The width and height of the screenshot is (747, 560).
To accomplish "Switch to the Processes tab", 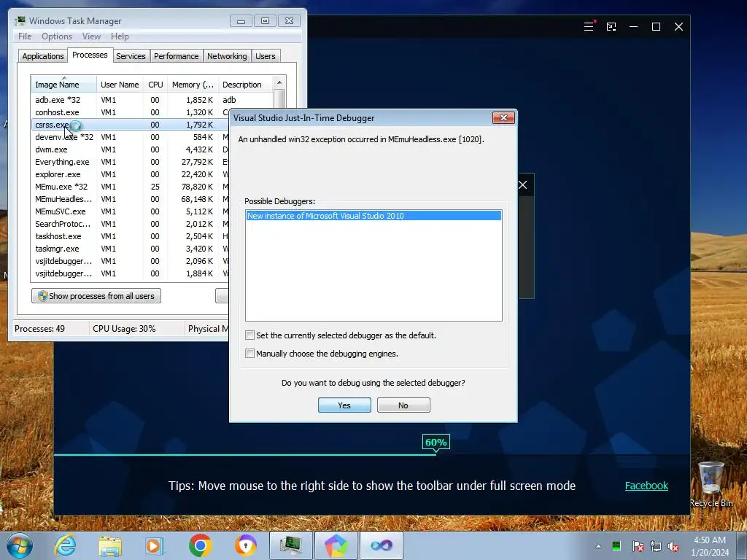I will tap(90, 55).
